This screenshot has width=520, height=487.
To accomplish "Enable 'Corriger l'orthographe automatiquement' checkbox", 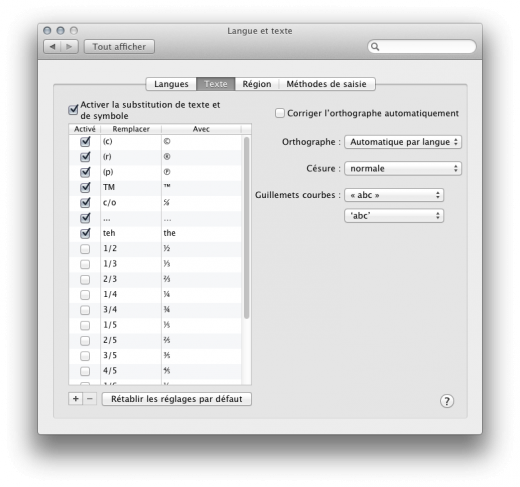I will (280, 113).
